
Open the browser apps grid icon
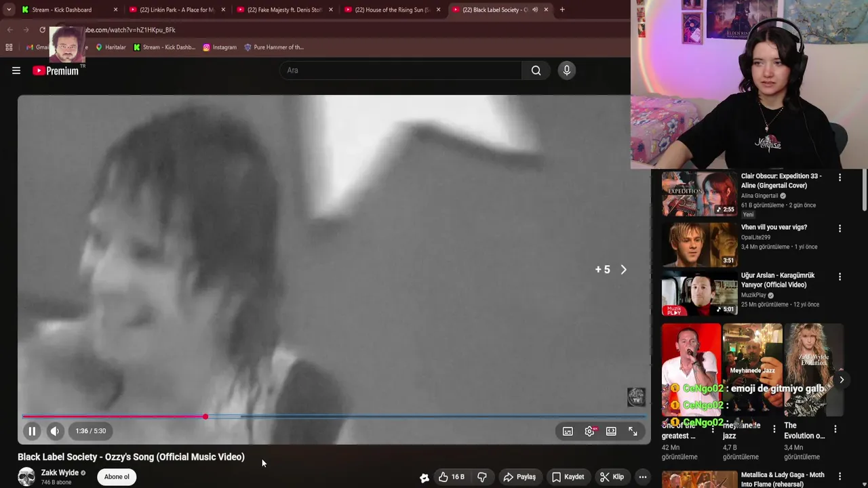(9, 47)
